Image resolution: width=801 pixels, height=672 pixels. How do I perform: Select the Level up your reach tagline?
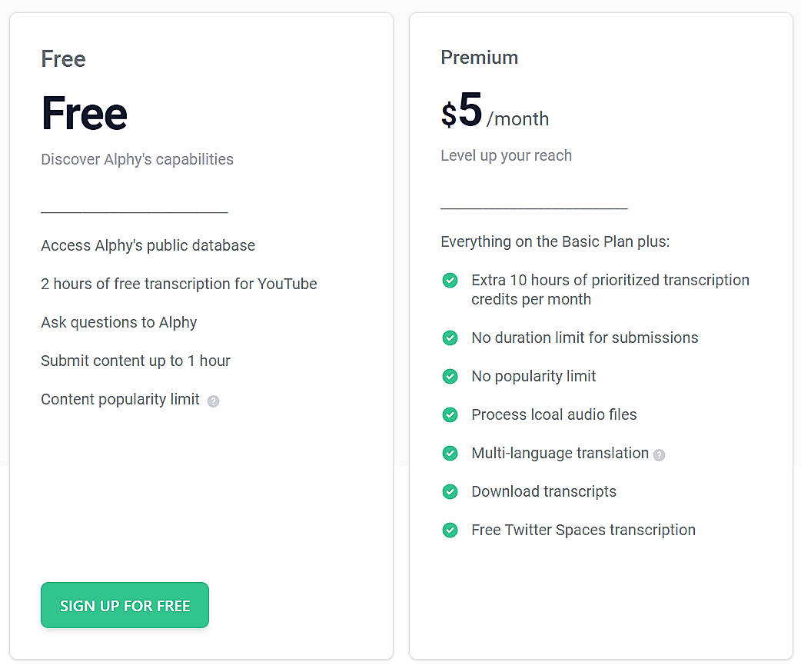coord(506,155)
